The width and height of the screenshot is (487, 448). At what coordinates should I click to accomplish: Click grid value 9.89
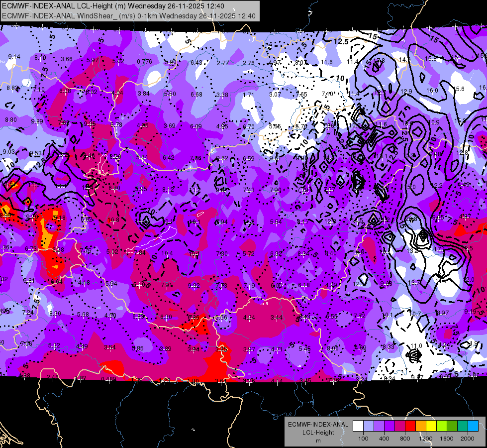point(37,121)
